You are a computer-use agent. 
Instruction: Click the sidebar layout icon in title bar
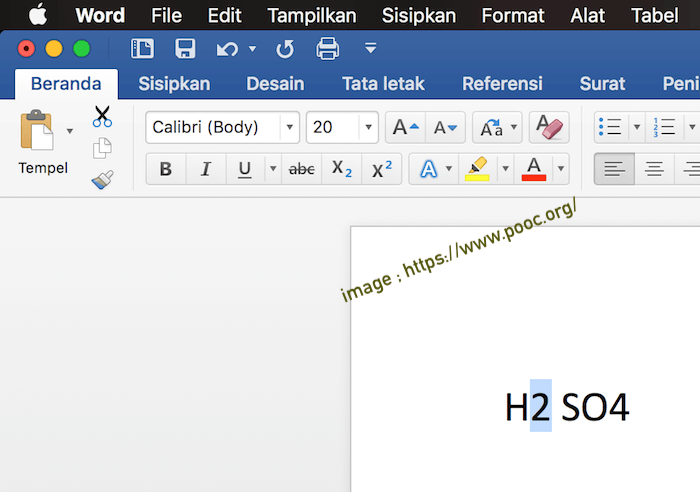(142, 48)
